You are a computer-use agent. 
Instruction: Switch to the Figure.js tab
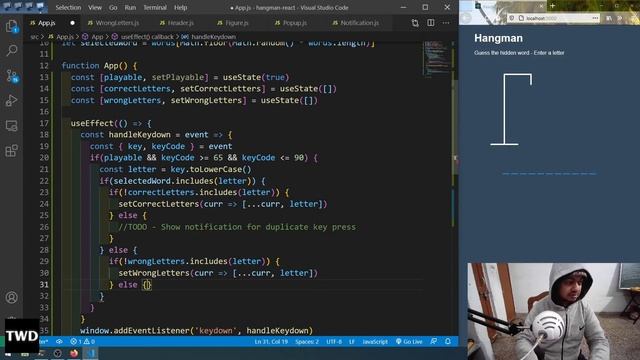(233, 23)
